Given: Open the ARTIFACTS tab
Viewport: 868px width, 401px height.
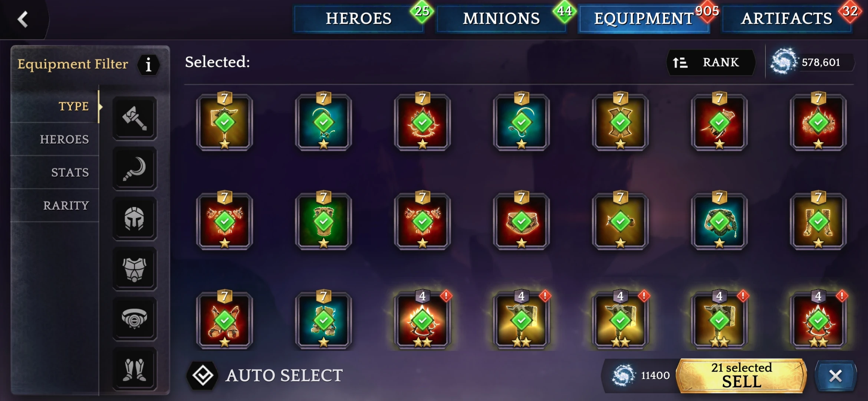Looking at the screenshot, I should [786, 19].
